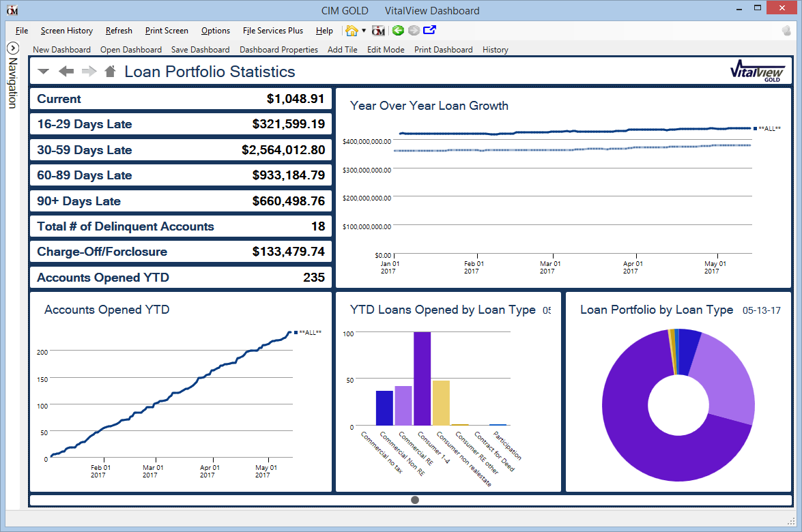Select the 16-29 Days Late tile

tap(181, 124)
